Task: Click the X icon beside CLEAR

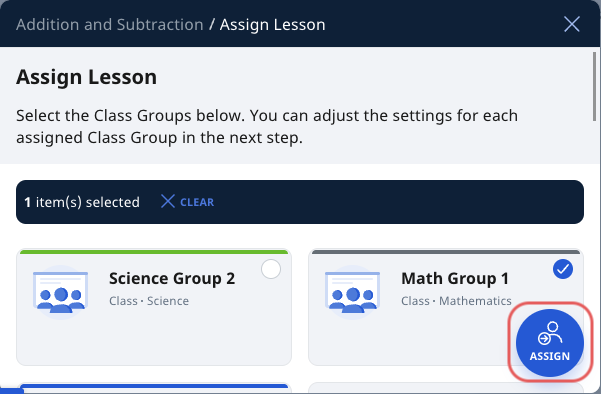Action: click(x=168, y=201)
